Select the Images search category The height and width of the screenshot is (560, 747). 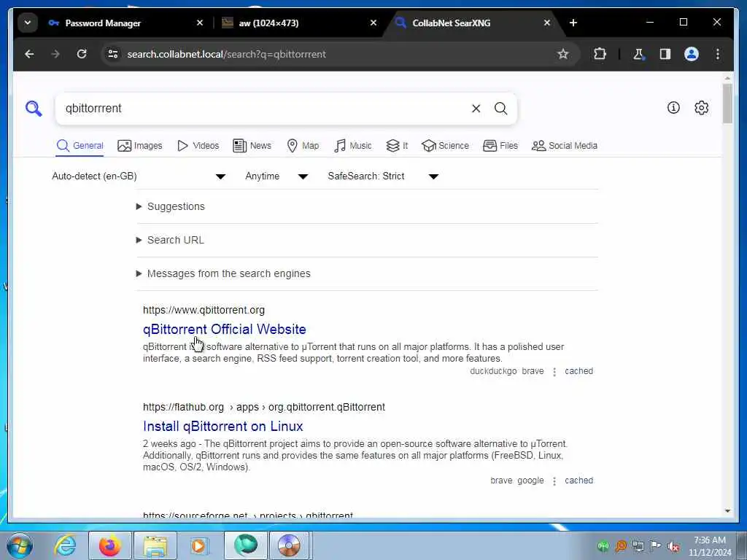[139, 146]
